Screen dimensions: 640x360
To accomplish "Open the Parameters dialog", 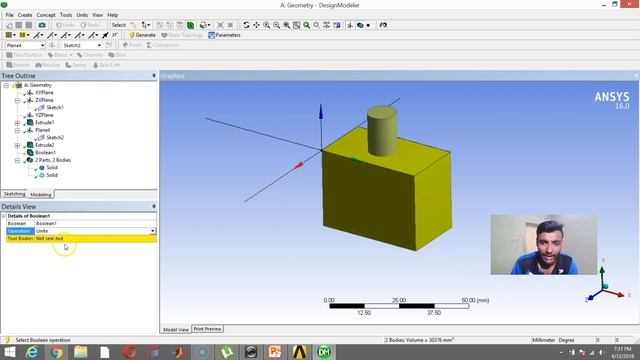I will coord(224,35).
